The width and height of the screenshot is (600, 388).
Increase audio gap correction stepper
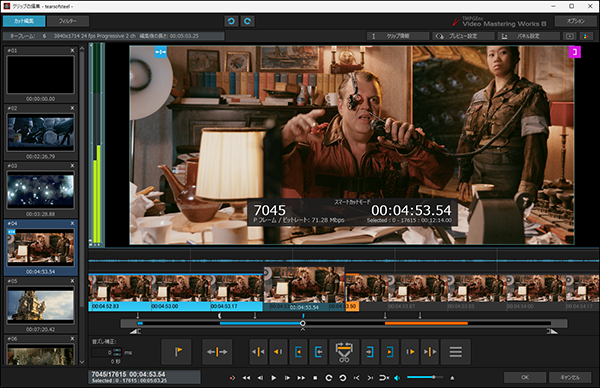(117, 350)
